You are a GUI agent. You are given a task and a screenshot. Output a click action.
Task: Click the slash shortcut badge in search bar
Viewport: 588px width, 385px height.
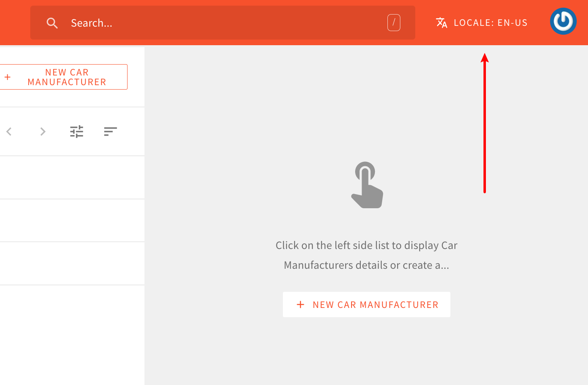(394, 23)
